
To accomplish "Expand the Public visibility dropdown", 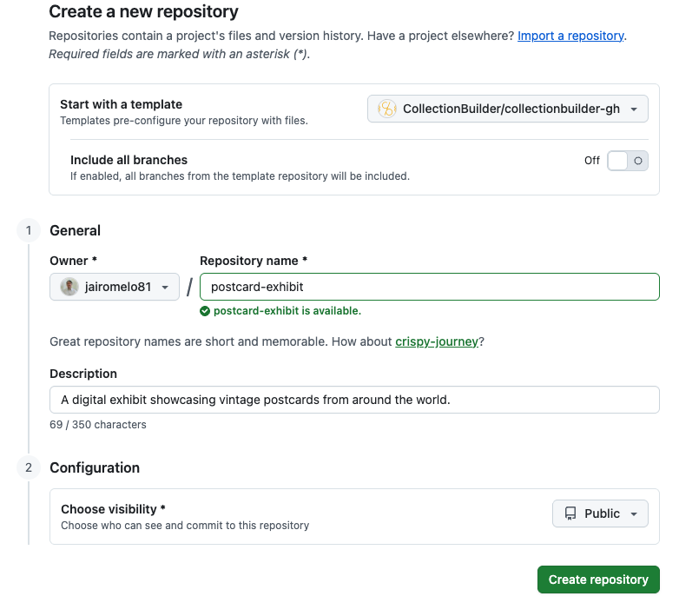I will tap(600, 513).
